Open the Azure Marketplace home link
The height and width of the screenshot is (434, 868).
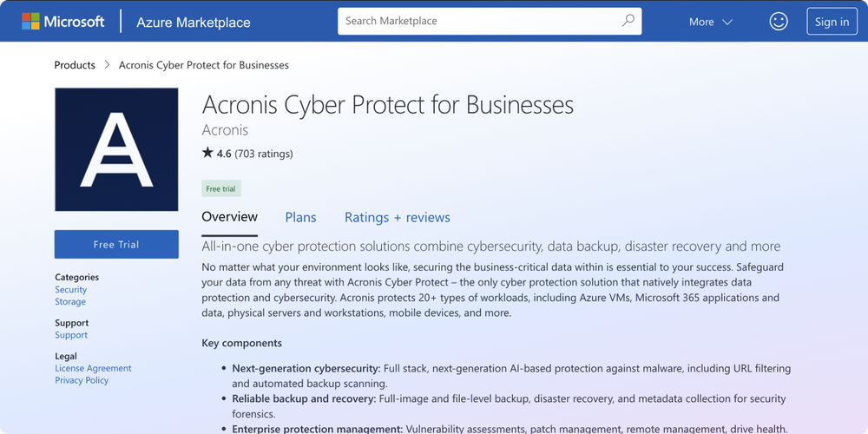pos(194,23)
